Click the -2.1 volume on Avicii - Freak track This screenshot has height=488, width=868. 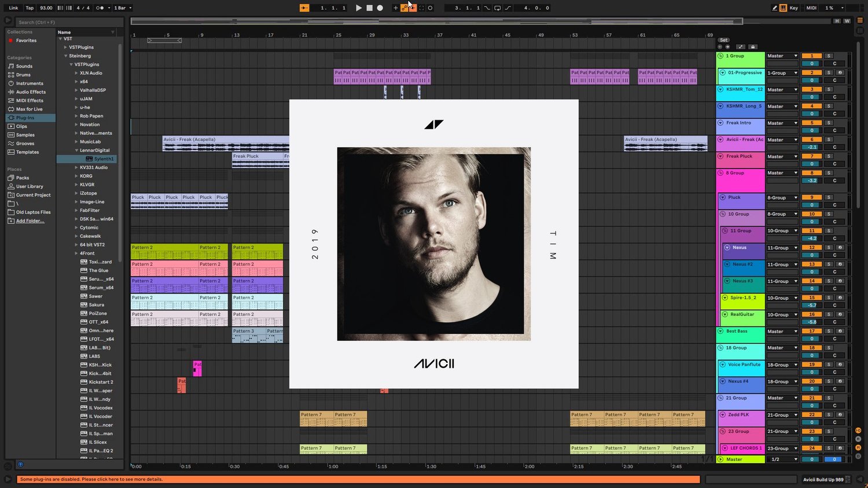(812, 148)
